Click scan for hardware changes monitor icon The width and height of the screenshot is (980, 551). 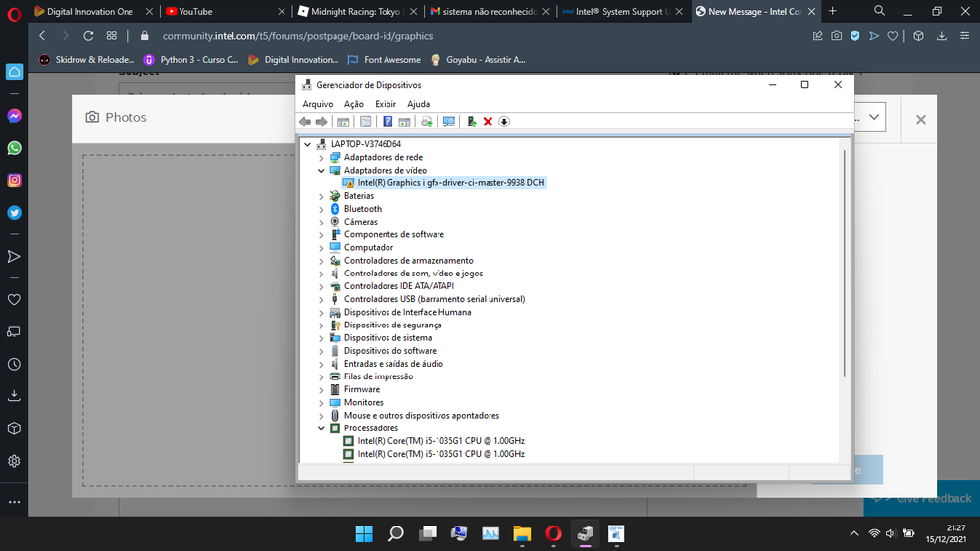(x=448, y=122)
